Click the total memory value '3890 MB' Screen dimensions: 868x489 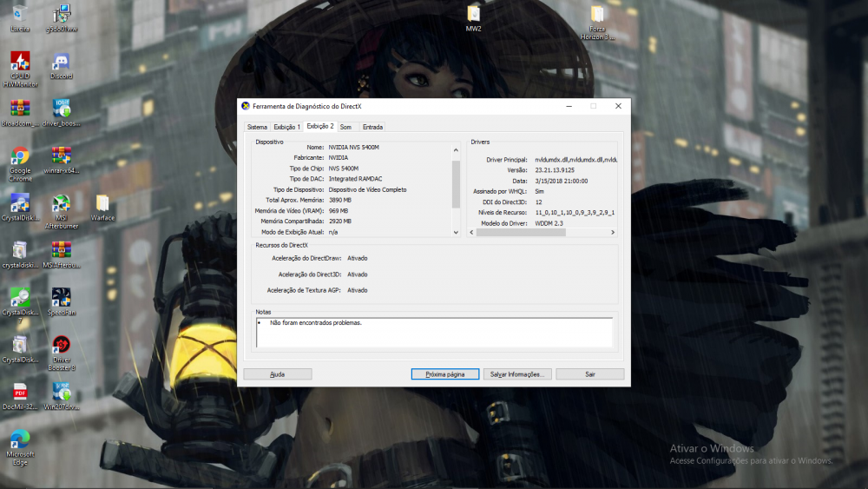point(340,200)
